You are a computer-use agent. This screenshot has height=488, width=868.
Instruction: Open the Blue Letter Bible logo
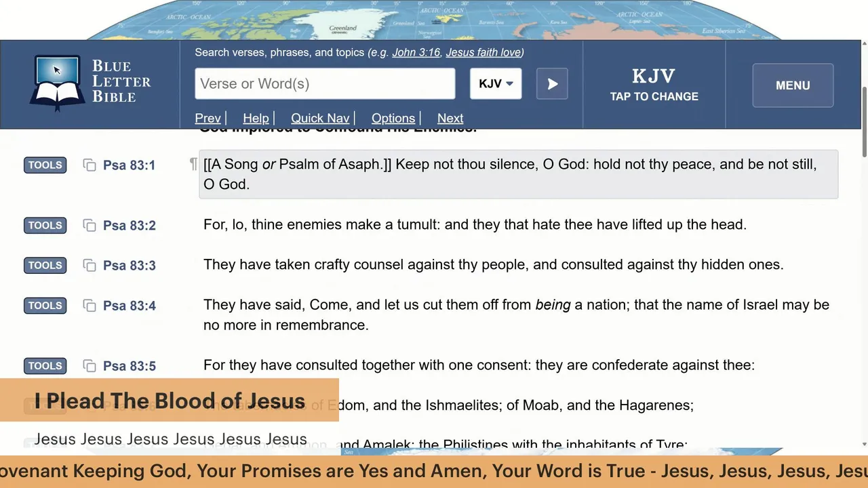(90, 84)
